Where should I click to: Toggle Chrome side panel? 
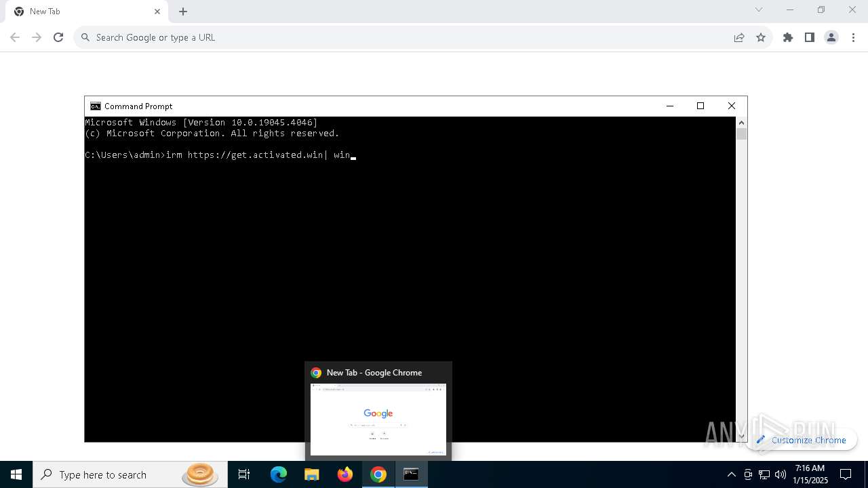810,37
